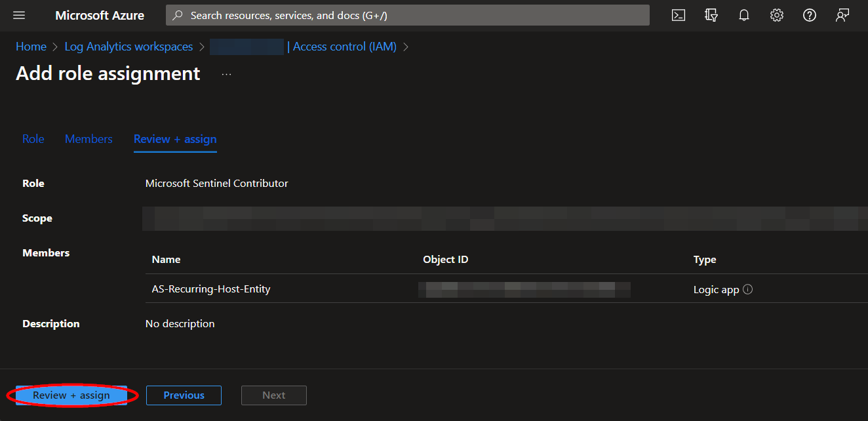Click the No description text
The width and height of the screenshot is (868, 421).
pyautogui.click(x=180, y=324)
